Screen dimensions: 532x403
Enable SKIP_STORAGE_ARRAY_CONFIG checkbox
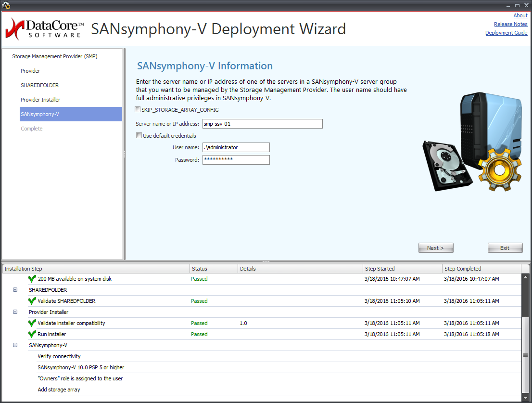[x=139, y=110]
